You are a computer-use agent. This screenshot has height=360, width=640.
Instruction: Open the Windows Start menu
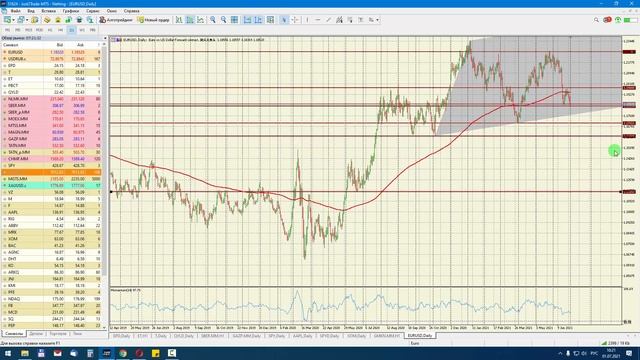point(8,353)
